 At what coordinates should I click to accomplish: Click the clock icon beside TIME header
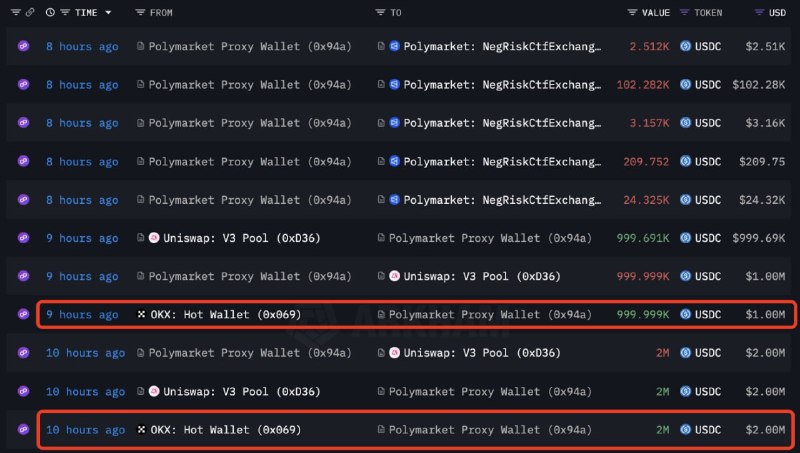(x=50, y=12)
